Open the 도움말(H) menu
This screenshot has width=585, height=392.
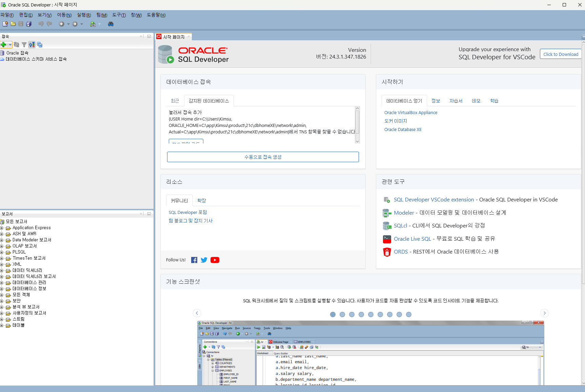pyautogui.click(x=156, y=15)
